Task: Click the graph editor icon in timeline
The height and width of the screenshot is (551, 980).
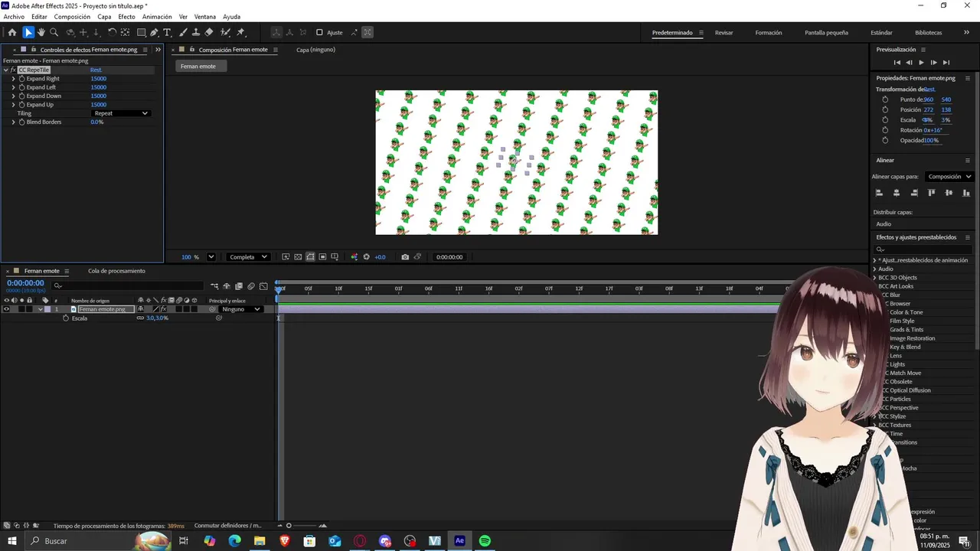Action: [x=263, y=286]
